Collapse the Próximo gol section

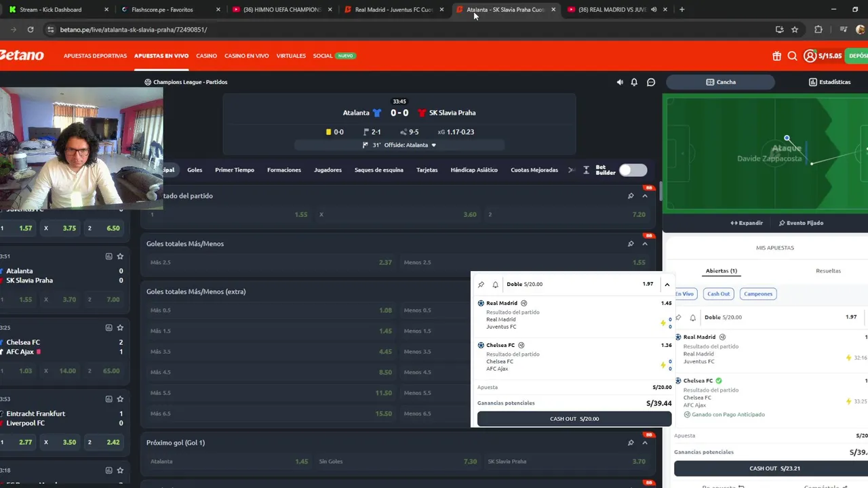pyautogui.click(x=645, y=443)
